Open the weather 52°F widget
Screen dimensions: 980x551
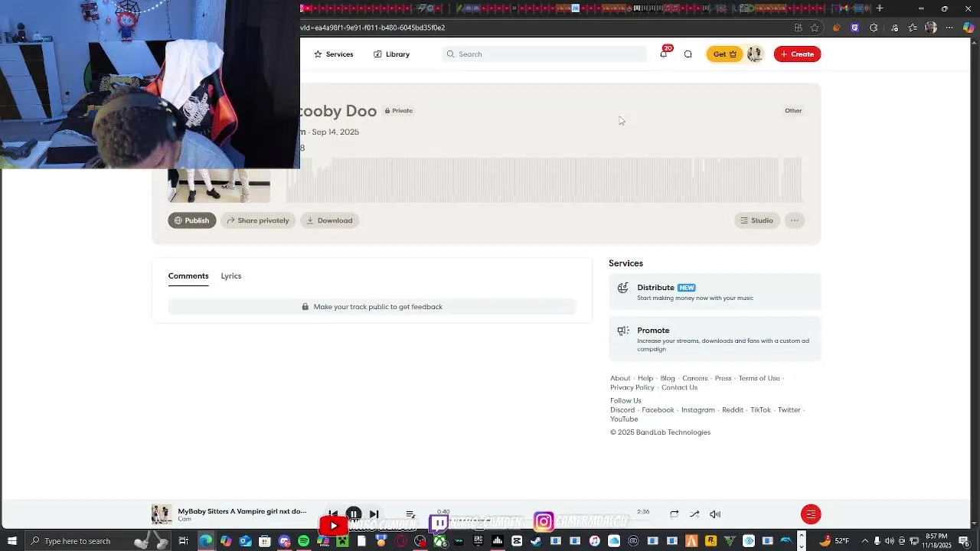835,541
